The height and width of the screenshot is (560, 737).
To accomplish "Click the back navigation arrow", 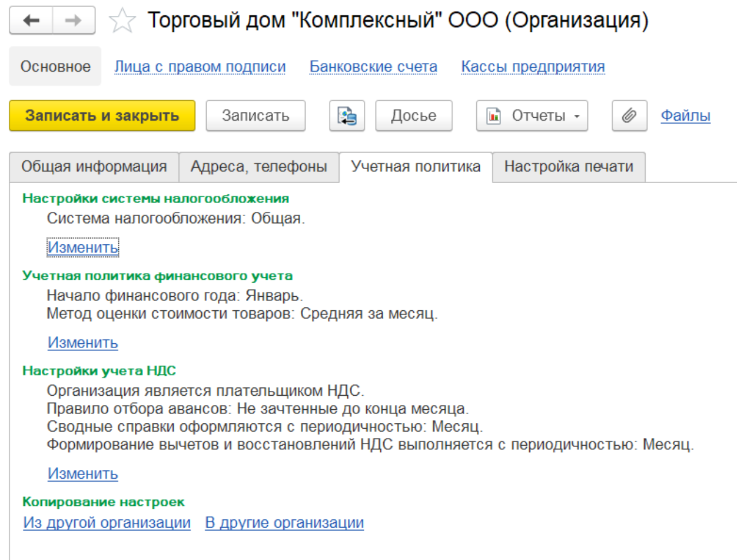I will (31, 21).
